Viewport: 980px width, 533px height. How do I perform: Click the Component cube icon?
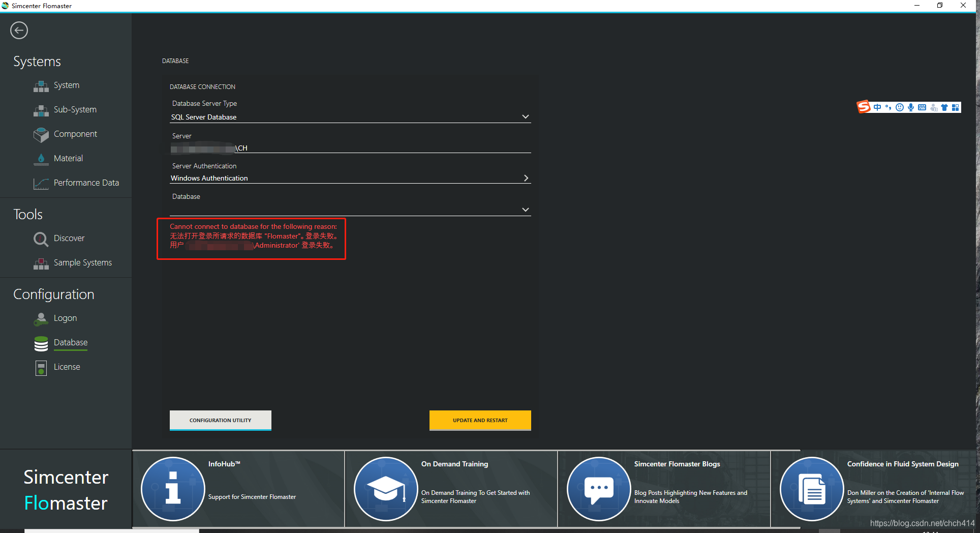(41, 135)
